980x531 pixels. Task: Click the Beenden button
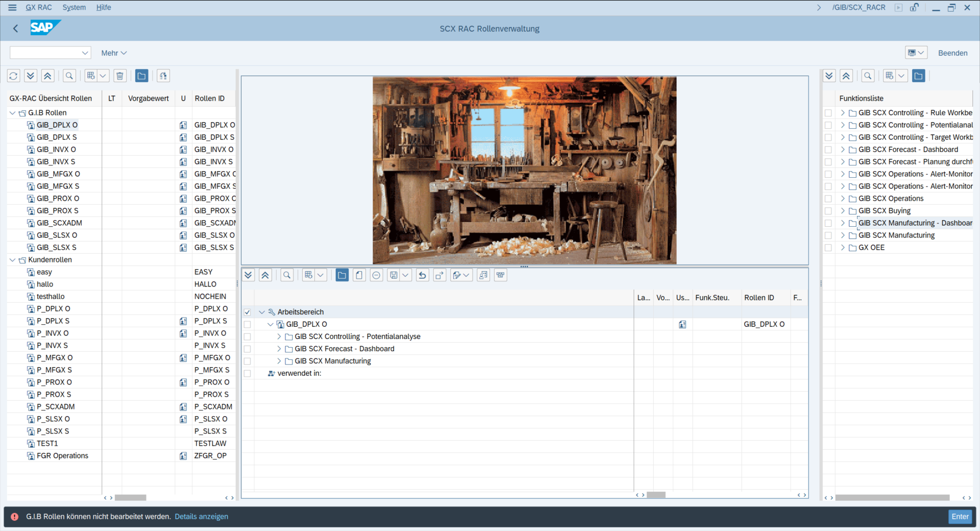tap(952, 53)
